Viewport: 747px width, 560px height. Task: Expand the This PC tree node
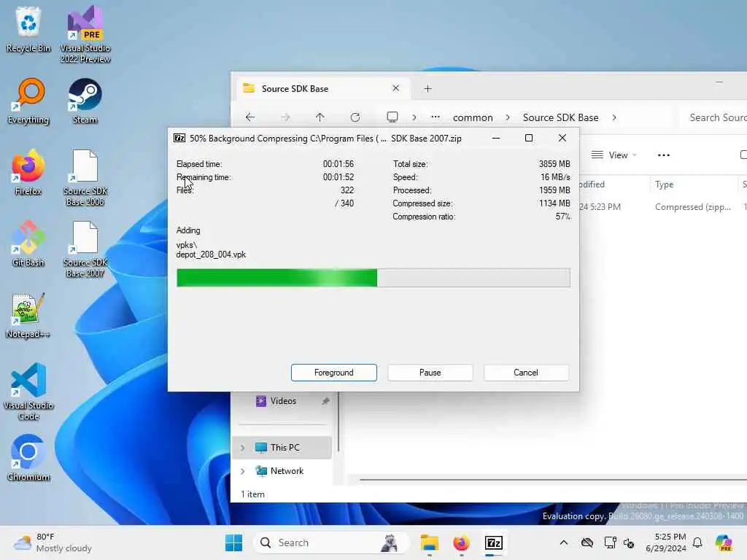242,448
